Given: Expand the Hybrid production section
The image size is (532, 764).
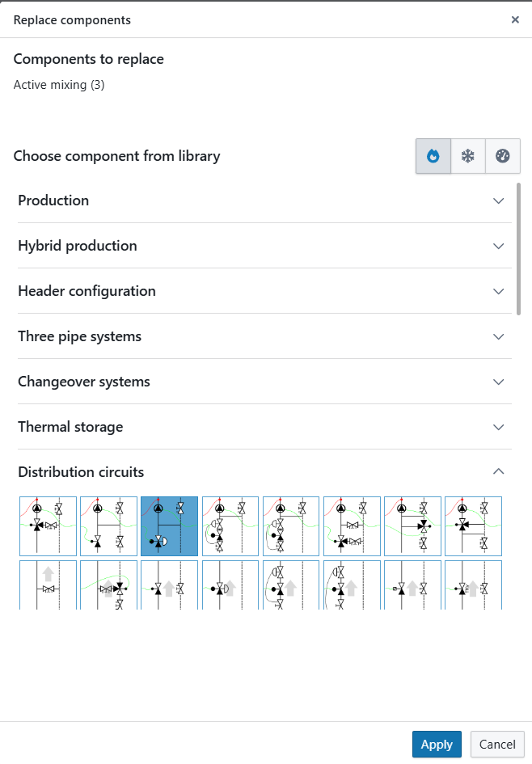Looking at the screenshot, I should pos(499,246).
